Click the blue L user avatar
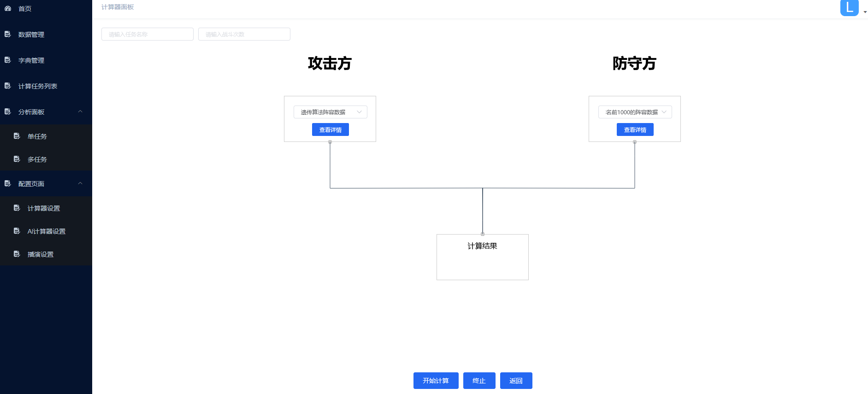This screenshot has height=394, width=868. [x=849, y=8]
